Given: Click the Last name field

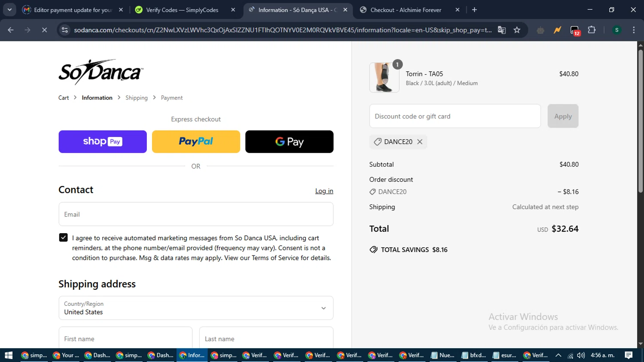Looking at the screenshot, I should [266, 338].
